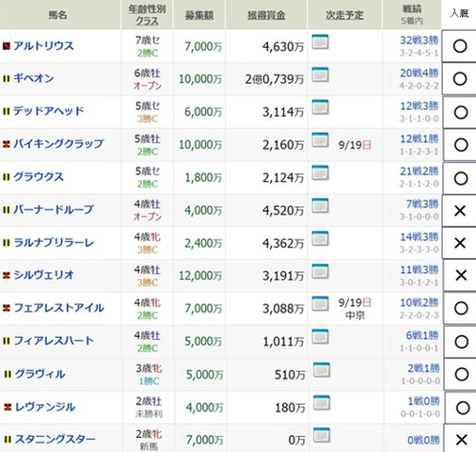Click circle mark in グラヴィル 入厩 cell
This screenshot has height=452, width=476.
[461, 374]
